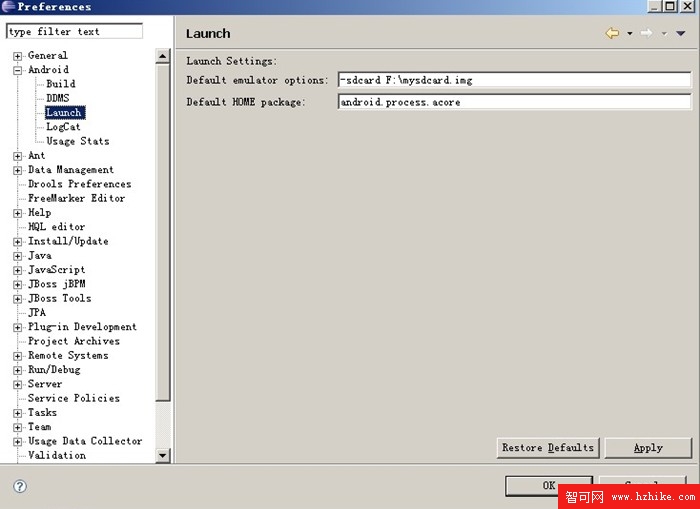Click the tree scrollbar down arrow
Screen dimensions: 700x509
click(162, 455)
